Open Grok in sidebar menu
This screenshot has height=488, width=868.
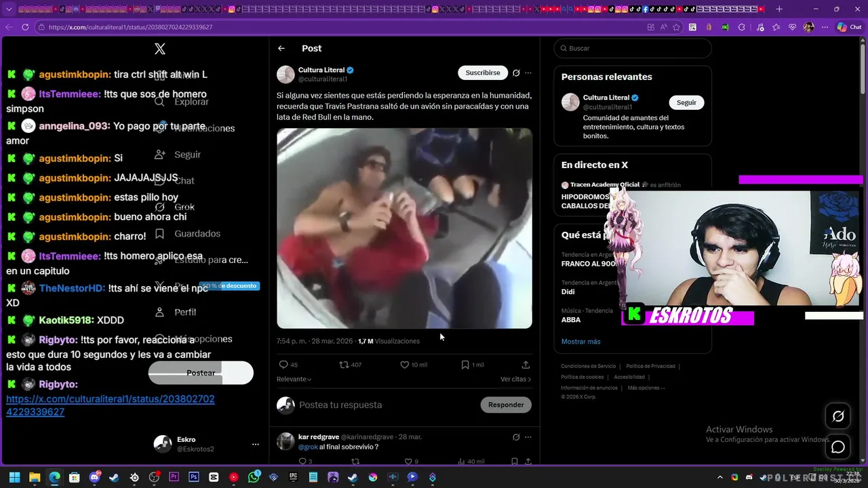click(x=176, y=207)
